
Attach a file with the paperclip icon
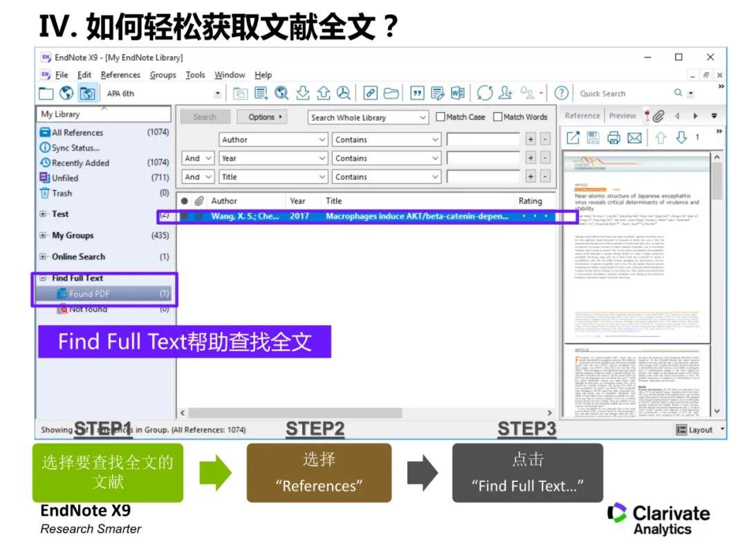pos(658,116)
